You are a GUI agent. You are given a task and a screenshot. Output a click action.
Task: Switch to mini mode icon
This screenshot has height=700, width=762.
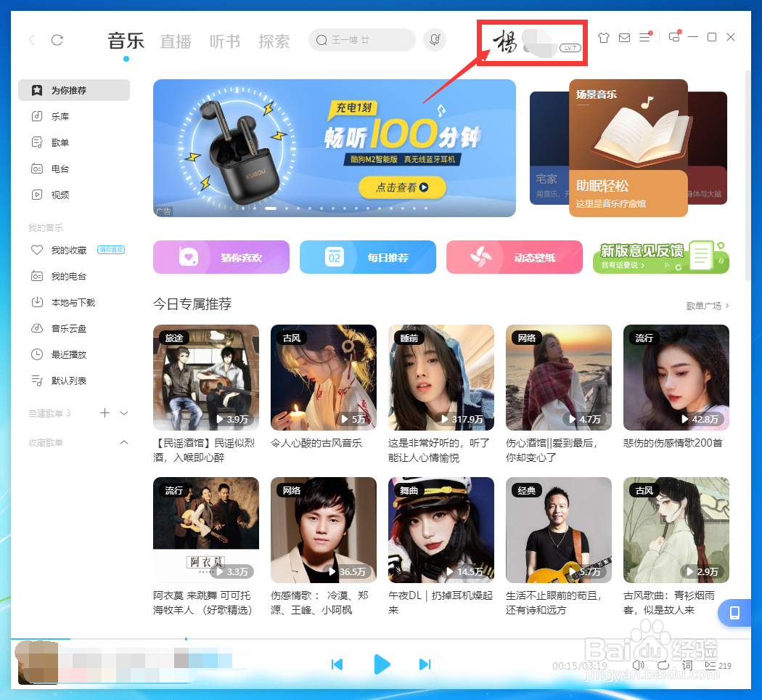pyautogui.click(x=674, y=37)
